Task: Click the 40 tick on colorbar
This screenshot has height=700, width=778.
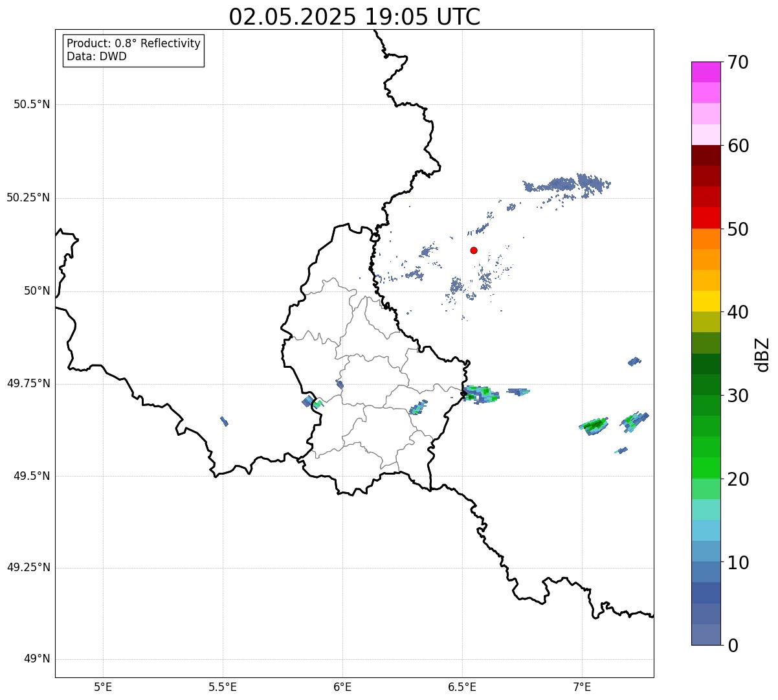Action: tap(738, 312)
